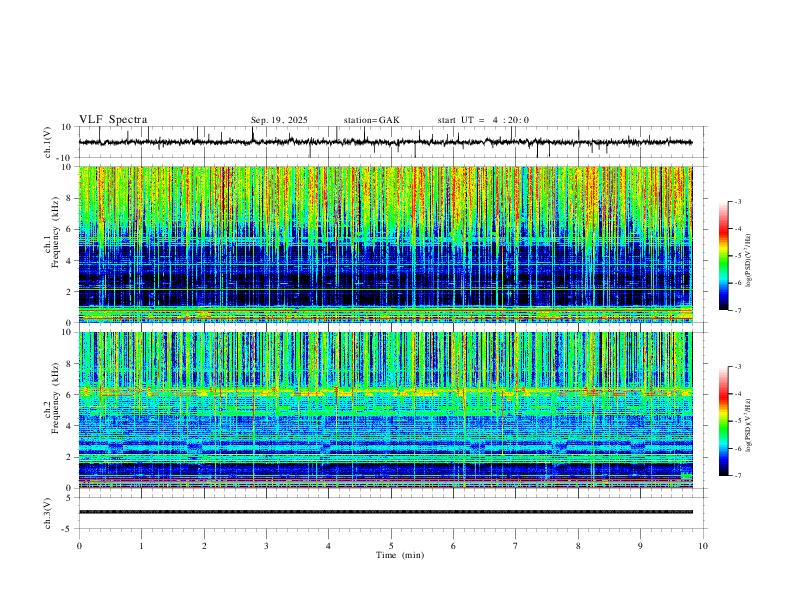Click the "-3" tick on ch.1 color bar
The image size is (792, 612).
pos(738,201)
